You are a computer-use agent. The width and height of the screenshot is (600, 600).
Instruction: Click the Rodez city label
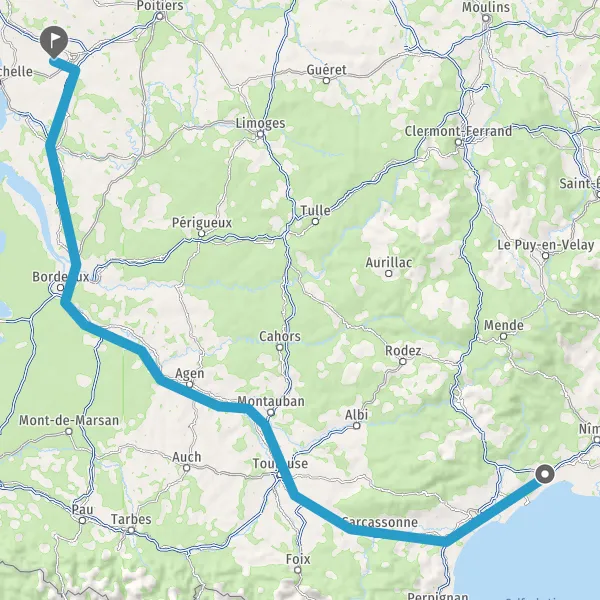pyautogui.click(x=403, y=351)
